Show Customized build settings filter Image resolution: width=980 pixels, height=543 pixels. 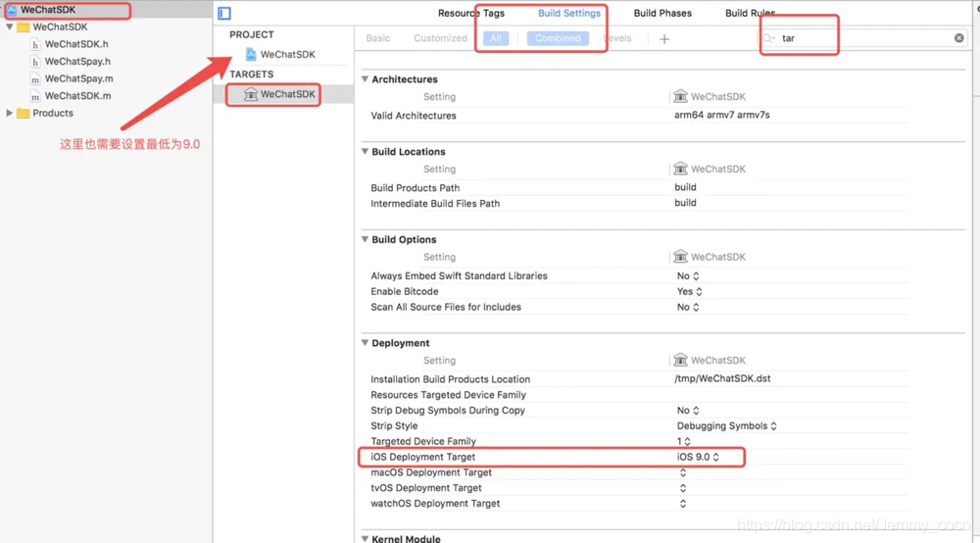tap(440, 38)
